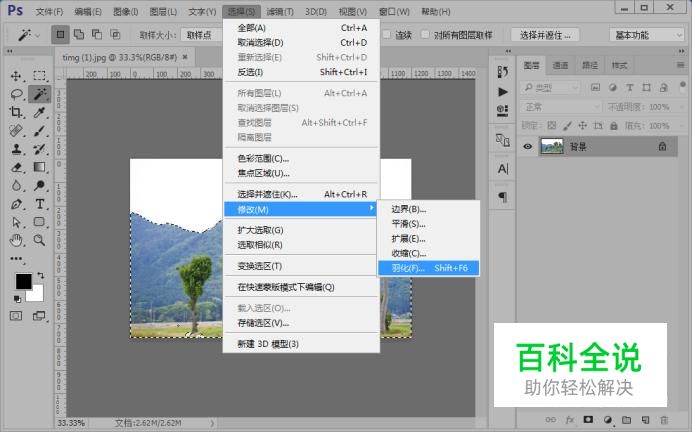Viewport: 692px width, 432px height.
Task: Open the Edit Toolbar three-dots button
Action: [x=16, y=259]
